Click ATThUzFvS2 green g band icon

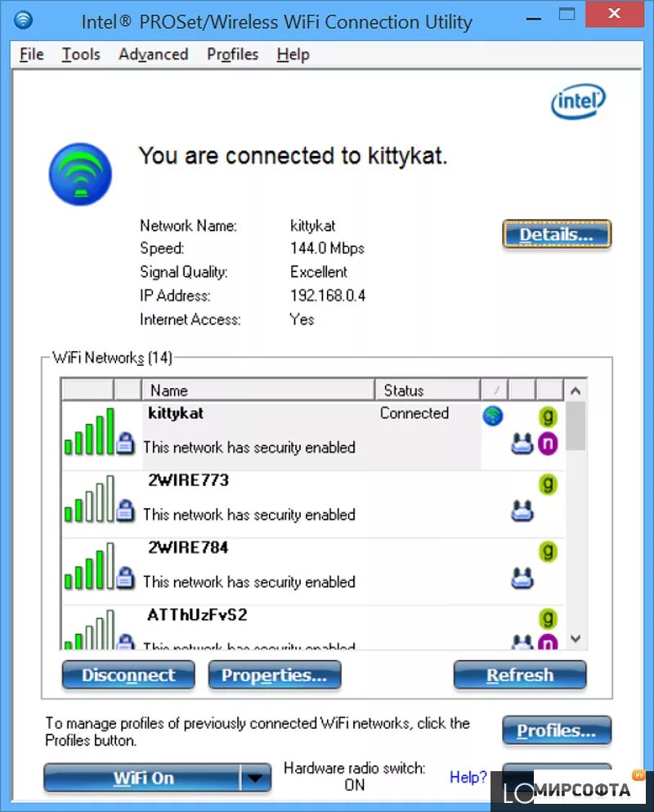pos(548,618)
